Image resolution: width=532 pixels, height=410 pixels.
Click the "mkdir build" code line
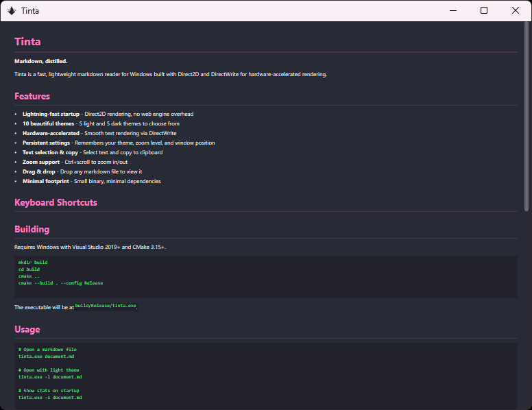pyautogui.click(x=33, y=263)
